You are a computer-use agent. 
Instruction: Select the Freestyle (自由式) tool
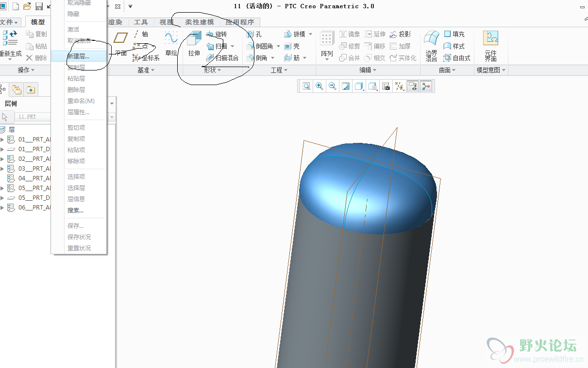(457, 58)
